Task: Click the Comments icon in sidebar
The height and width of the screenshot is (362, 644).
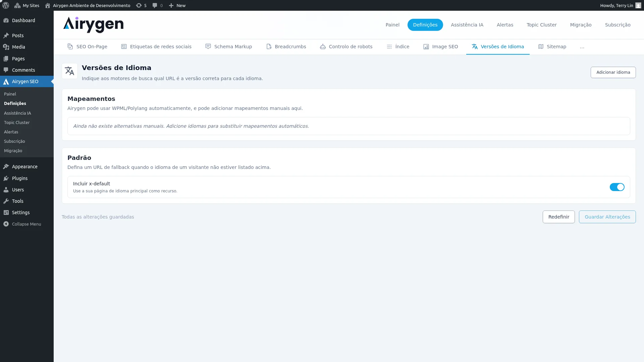Action: pos(6,70)
